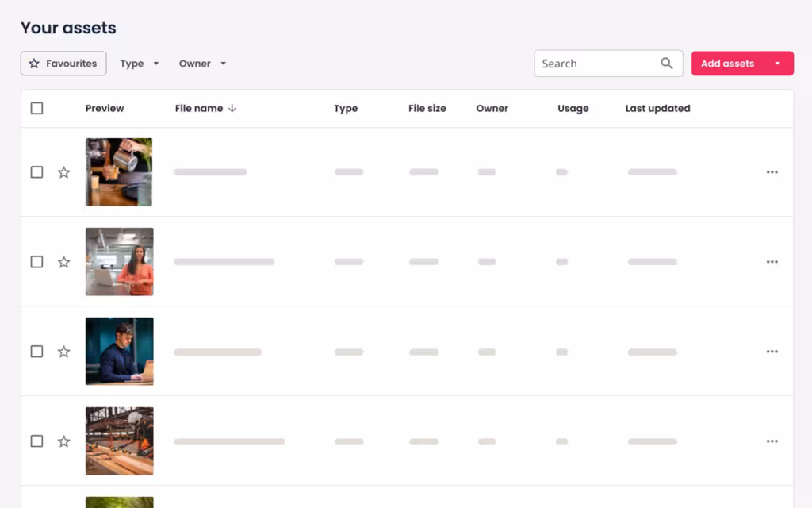The image size is (812, 508).
Task: Expand the Type filter dropdown
Action: point(140,63)
